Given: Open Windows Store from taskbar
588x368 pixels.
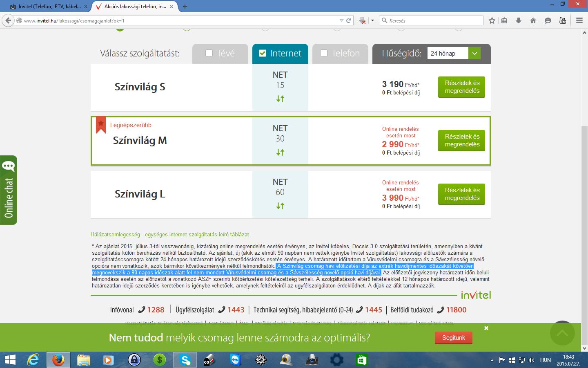Looking at the screenshot, I should pos(362,360).
